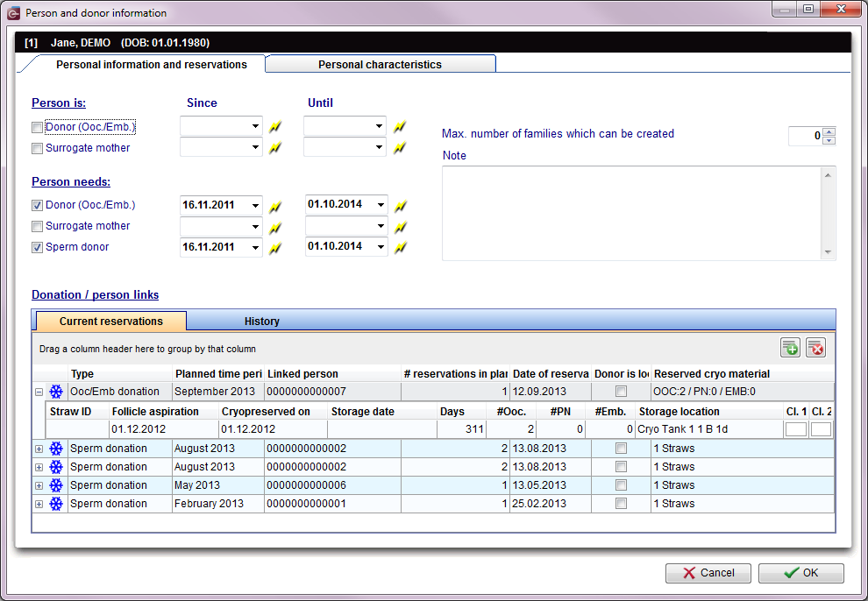Click lightning icon beside Person is Surrogate mother Since
This screenshot has height=601, width=868.
(x=275, y=148)
